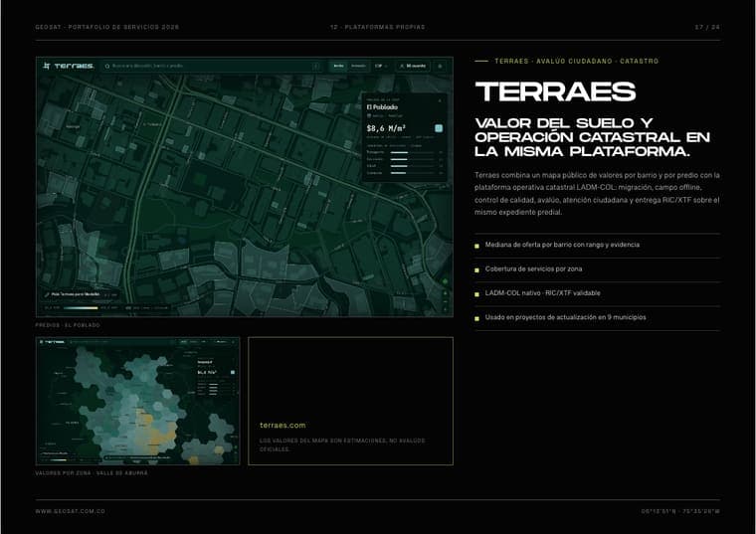Zoom in using the map plus control
This screenshot has width=756, height=534.
(x=445, y=292)
